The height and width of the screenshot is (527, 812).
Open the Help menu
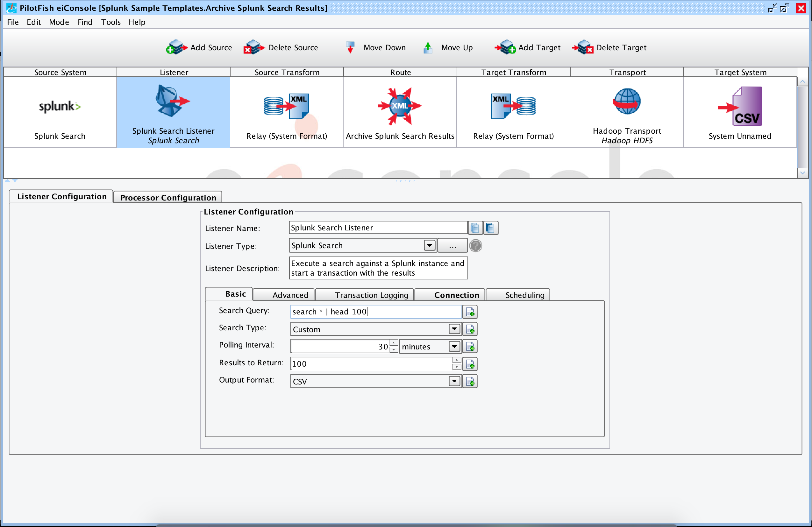pos(137,22)
